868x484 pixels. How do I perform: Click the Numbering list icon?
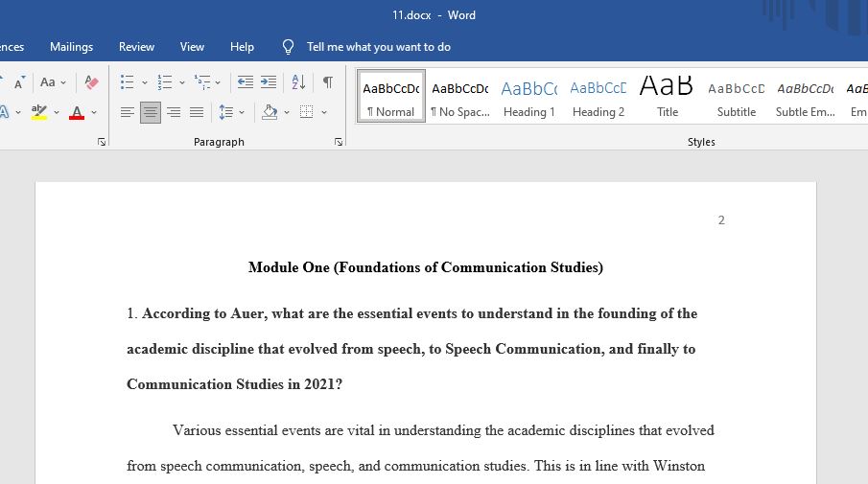tap(164, 82)
